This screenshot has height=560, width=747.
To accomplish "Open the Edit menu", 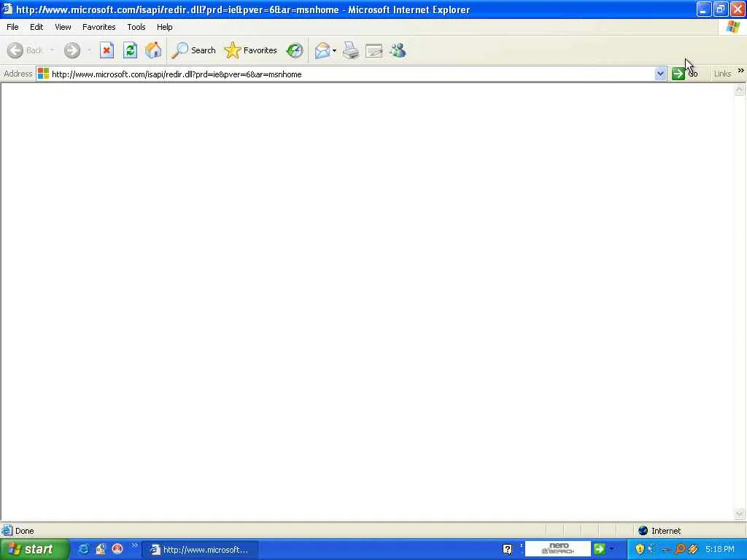I will point(36,27).
